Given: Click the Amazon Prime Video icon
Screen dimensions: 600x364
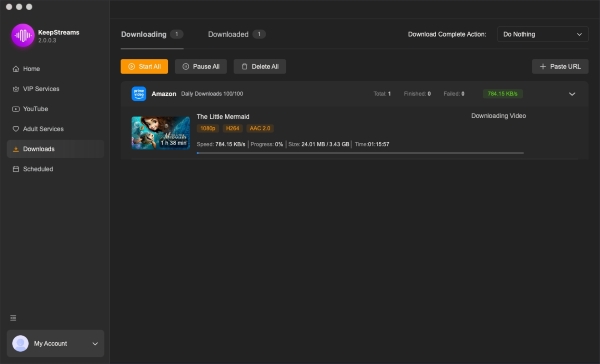Looking at the screenshot, I should 139,94.
